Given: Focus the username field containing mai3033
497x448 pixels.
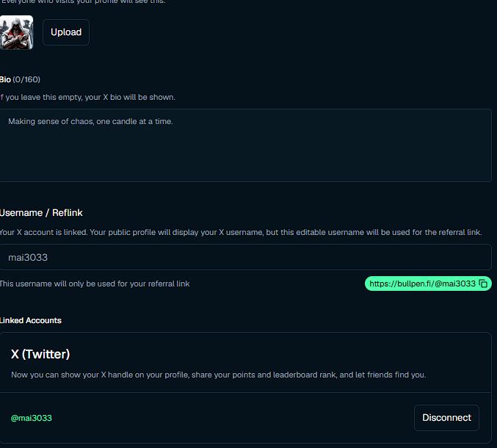Looking at the screenshot, I should click(245, 257).
